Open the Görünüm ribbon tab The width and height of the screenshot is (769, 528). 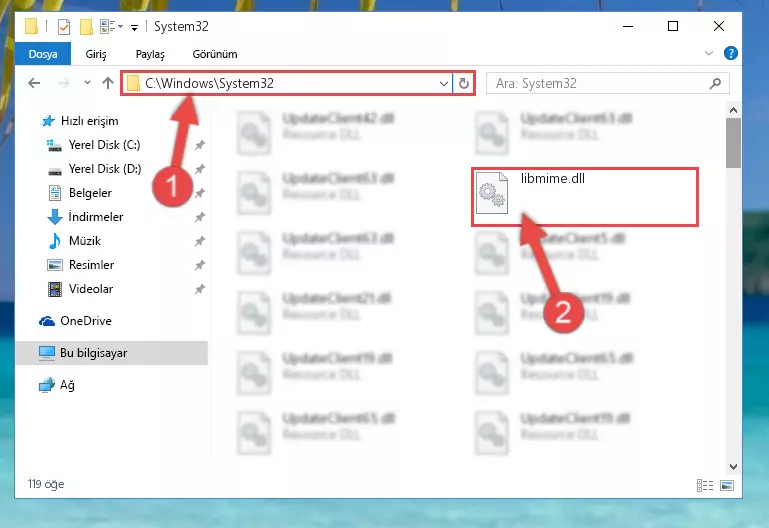tap(215, 54)
